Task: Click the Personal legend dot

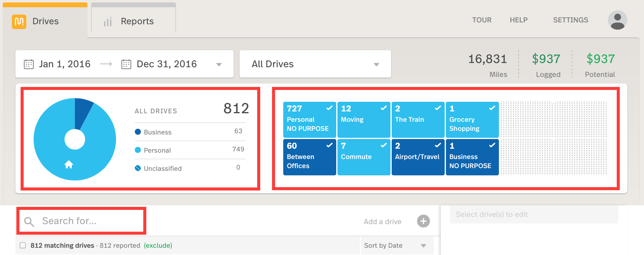Action: point(138,150)
